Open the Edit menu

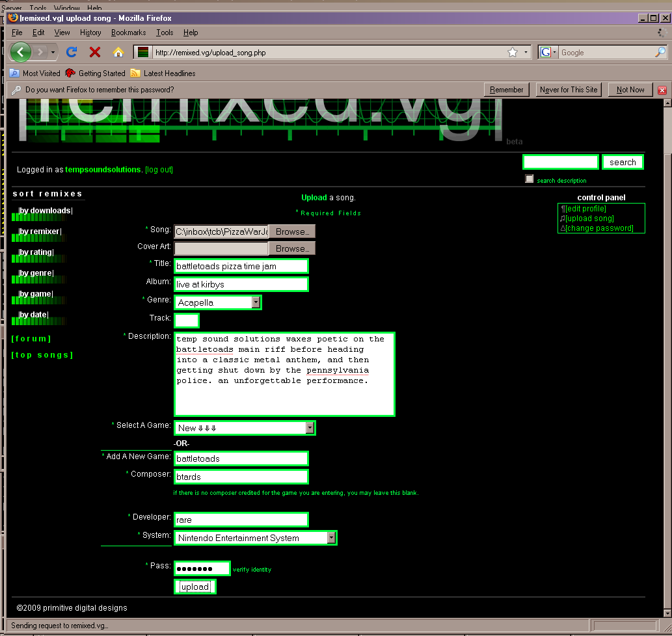(38, 33)
